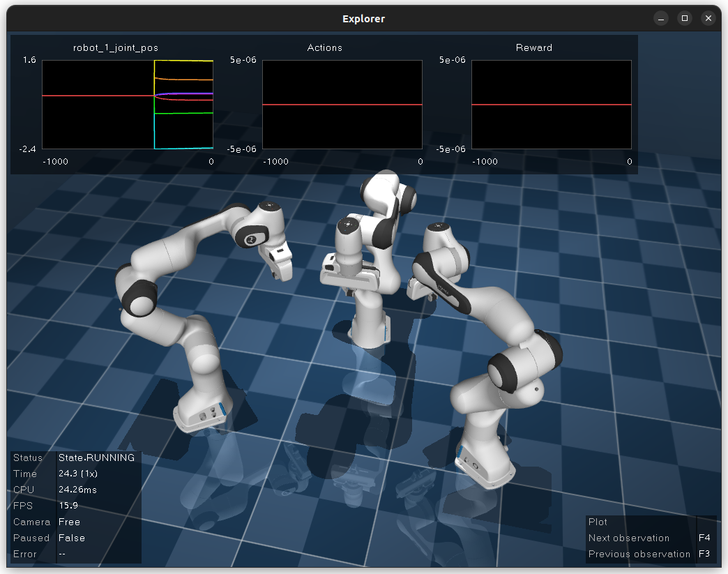Click the 5e-06 label on Actions plot
The width and height of the screenshot is (728, 574).
pyautogui.click(x=243, y=60)
